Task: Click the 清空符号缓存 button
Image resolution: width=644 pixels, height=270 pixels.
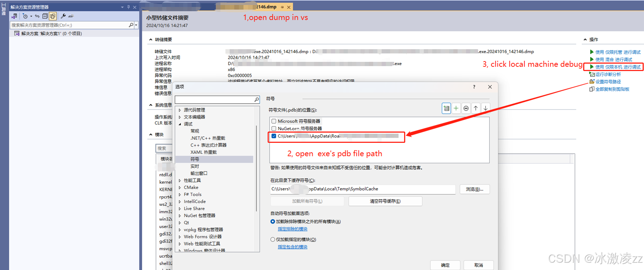Action: (x=385, y=201)
